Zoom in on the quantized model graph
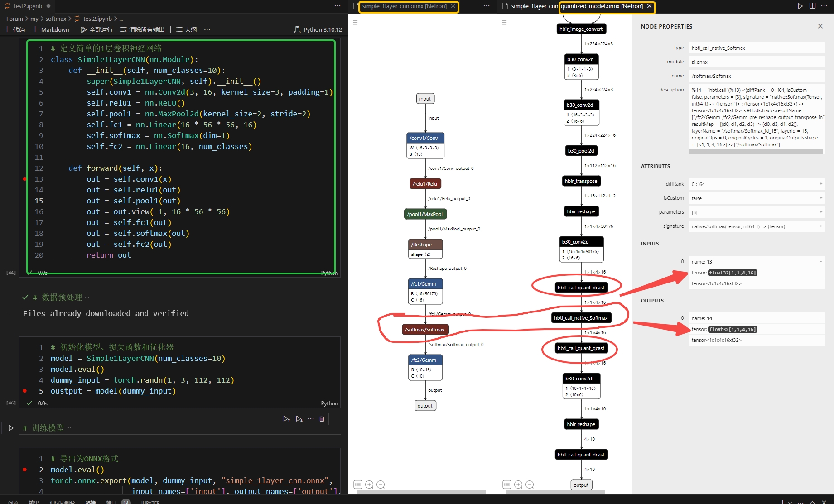This screenshot has height=504, width=834. coord(518,485)
